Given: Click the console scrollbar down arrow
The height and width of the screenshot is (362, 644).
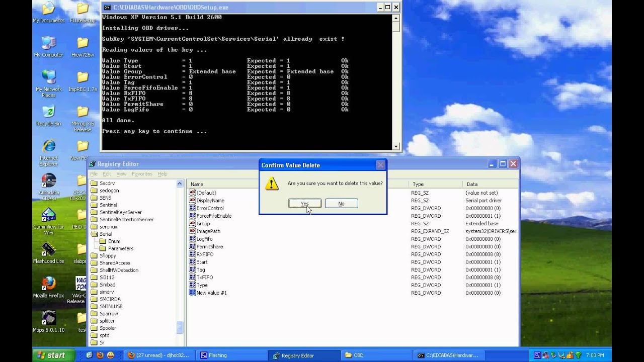Looking at the screenshot, I should (x=396, y=146).
